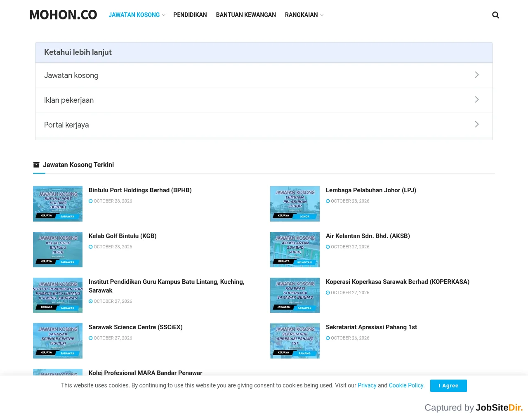This screenshot has width=528, height=420.
Task: Open the Iklan pekerjaan row chevron
Action: coord(477,99)
